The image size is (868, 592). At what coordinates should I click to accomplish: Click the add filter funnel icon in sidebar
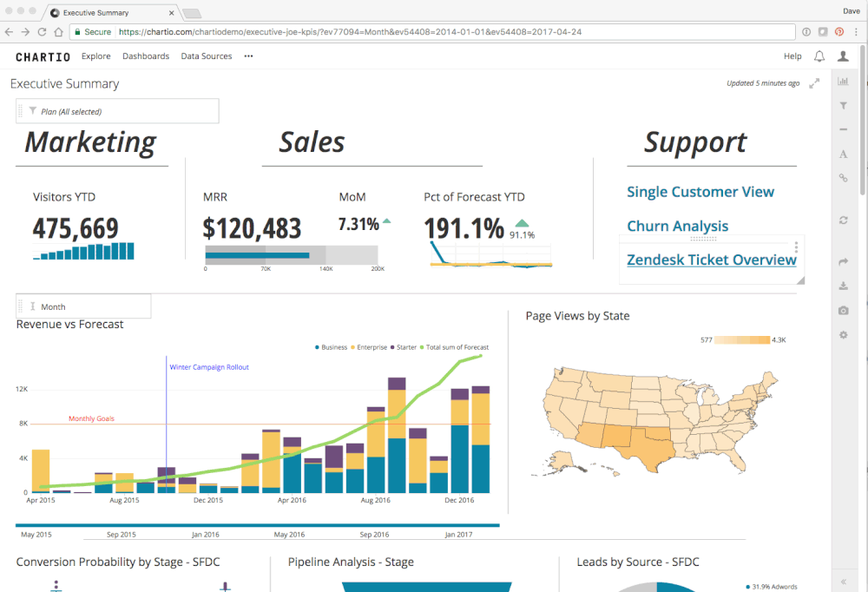843,106
